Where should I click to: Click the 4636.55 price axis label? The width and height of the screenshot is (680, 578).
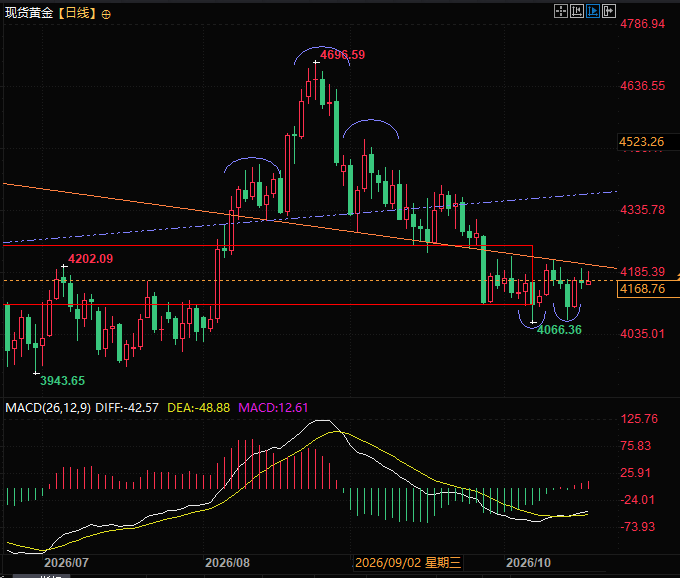click(x=642, y=86)
